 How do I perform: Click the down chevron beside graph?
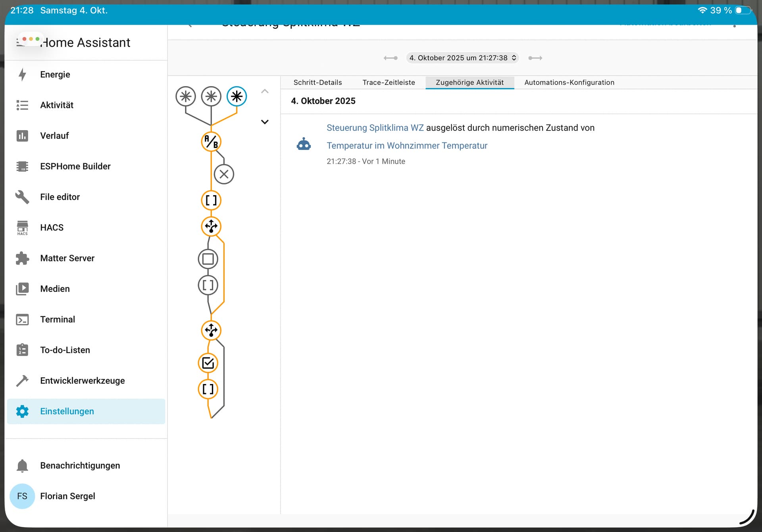pos(265,122)
